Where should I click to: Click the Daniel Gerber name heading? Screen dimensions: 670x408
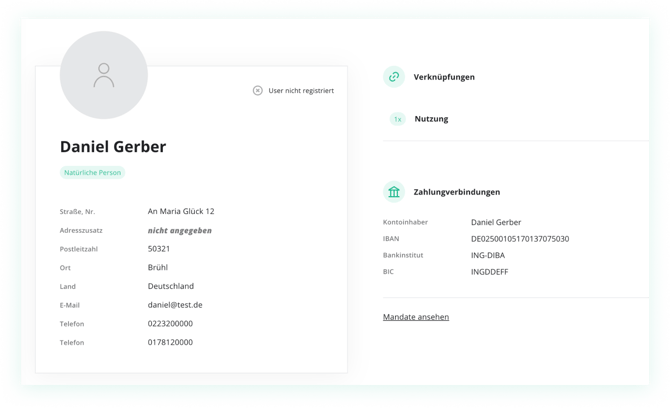point(113,147)
